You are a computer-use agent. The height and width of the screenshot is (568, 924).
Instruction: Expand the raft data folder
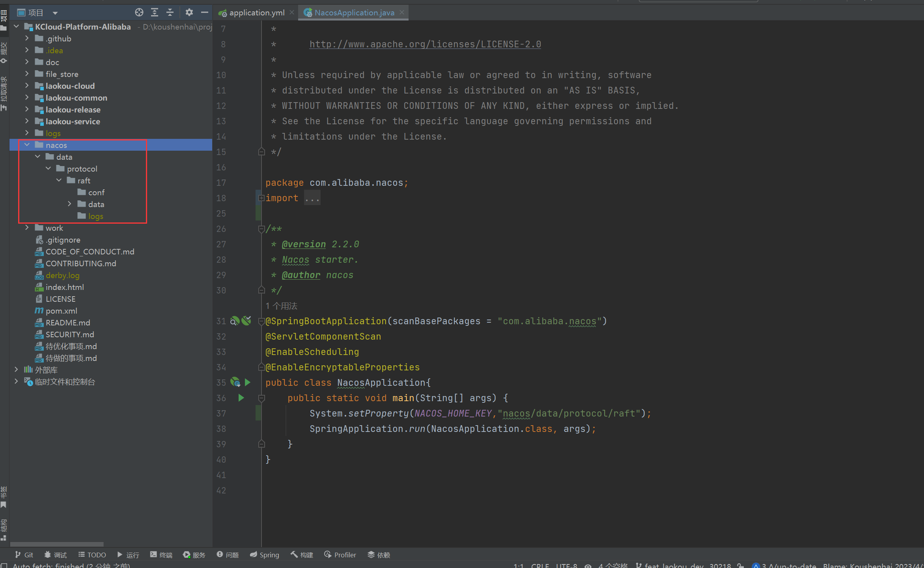(x=69, y=204)
